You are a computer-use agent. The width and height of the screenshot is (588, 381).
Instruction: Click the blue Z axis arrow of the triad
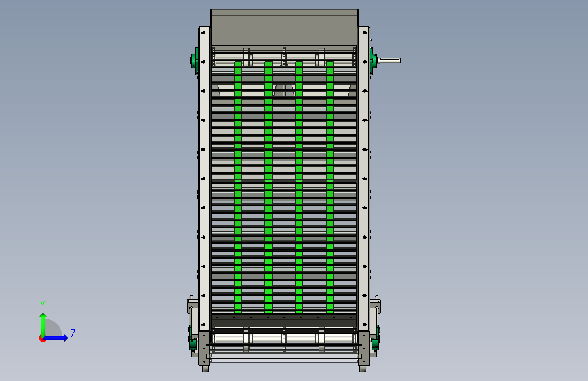click(x=56, y=338)
